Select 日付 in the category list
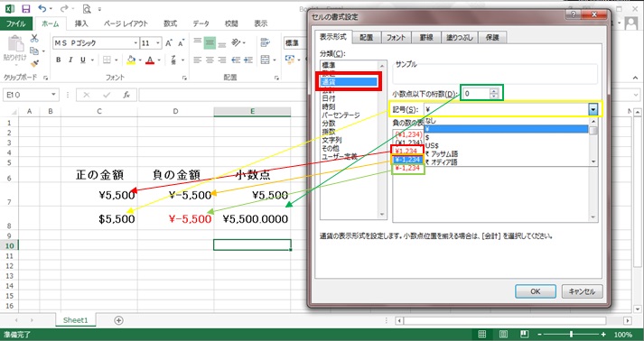The image size is (644, 341). click(x=329, y=98)
